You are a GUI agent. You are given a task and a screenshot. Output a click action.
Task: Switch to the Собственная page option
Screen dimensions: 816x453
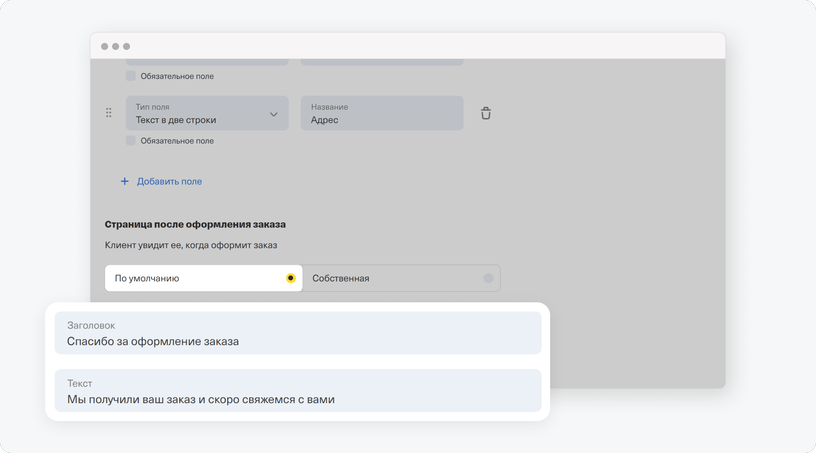click(401, 278)
